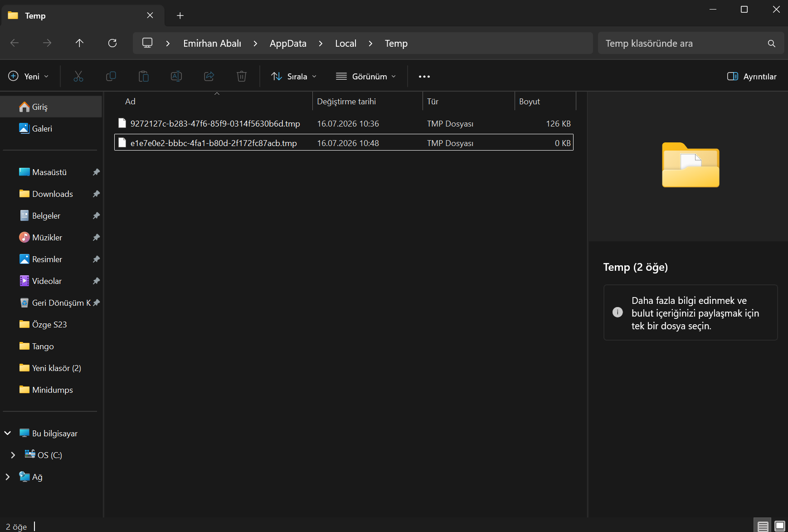Collapse the Bu bilgisayar tree node
788x532 pixels.
pyautogui.click(x=8, y=433)
